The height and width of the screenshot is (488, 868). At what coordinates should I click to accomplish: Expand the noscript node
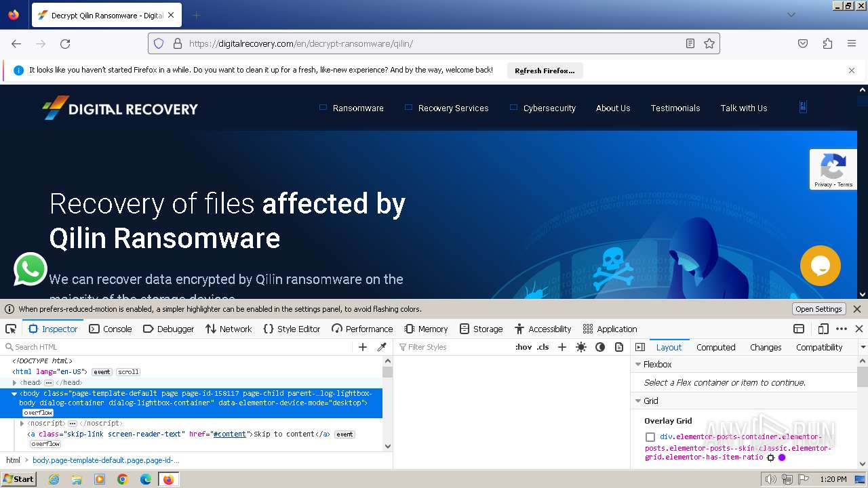pos(22,424)
